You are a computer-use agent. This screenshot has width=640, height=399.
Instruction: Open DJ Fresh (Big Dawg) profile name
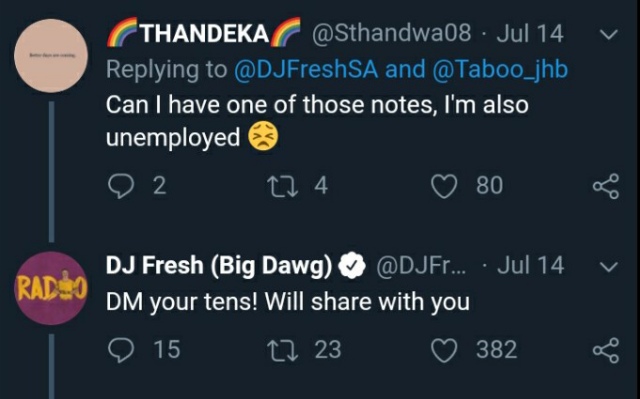pos(219,266)
